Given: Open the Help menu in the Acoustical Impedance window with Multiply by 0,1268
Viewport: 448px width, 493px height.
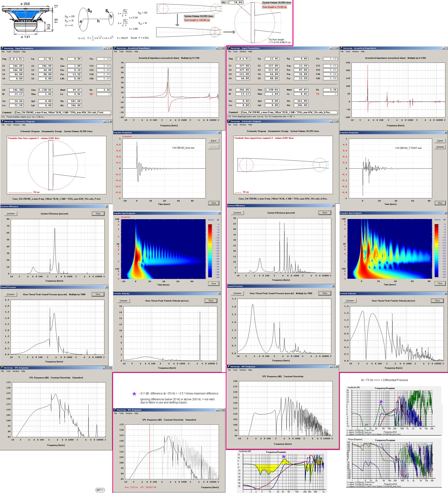Looking at the screenshot, I should pyautogui.click(x=363, y=51).
